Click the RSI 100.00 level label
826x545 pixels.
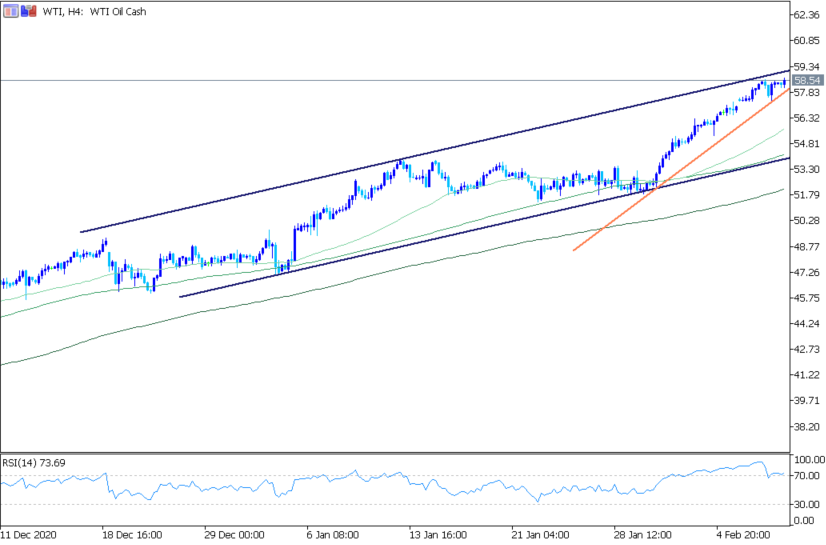click(809, 460)
